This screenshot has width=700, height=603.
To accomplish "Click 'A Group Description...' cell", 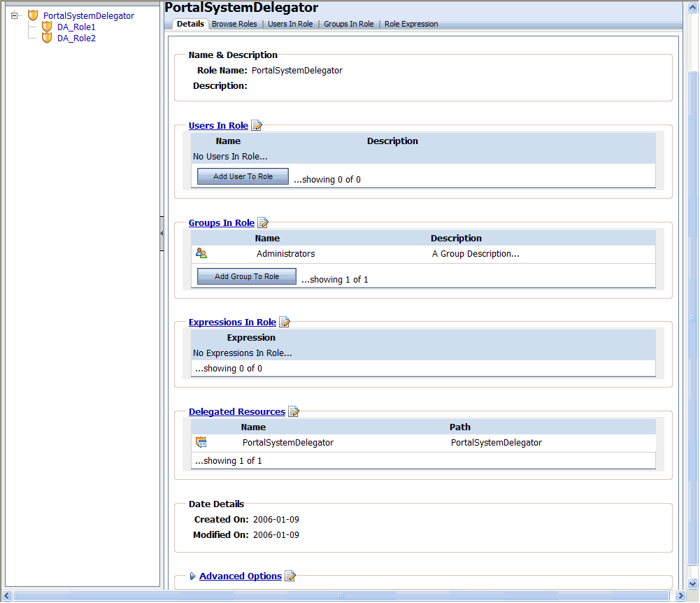I will point(476,254).
